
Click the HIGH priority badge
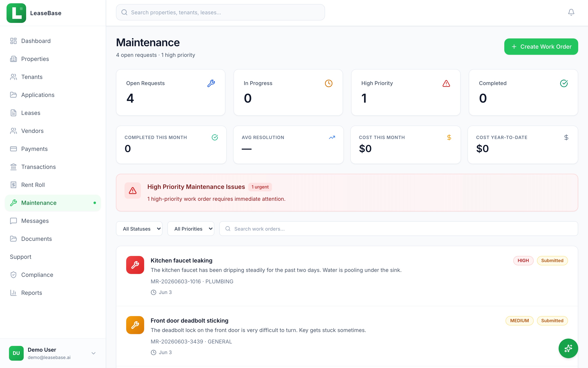[523, 260]
